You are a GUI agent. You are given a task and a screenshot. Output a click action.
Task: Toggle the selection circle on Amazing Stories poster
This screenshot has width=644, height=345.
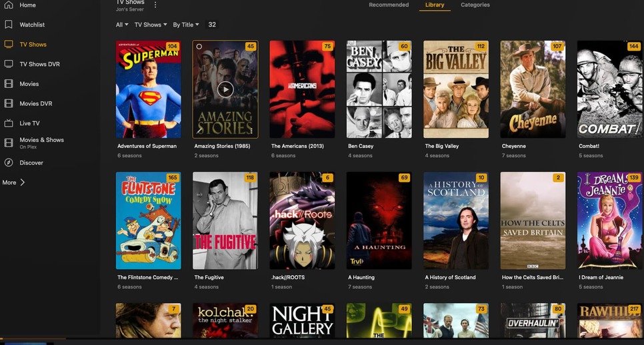pos(199,47)
